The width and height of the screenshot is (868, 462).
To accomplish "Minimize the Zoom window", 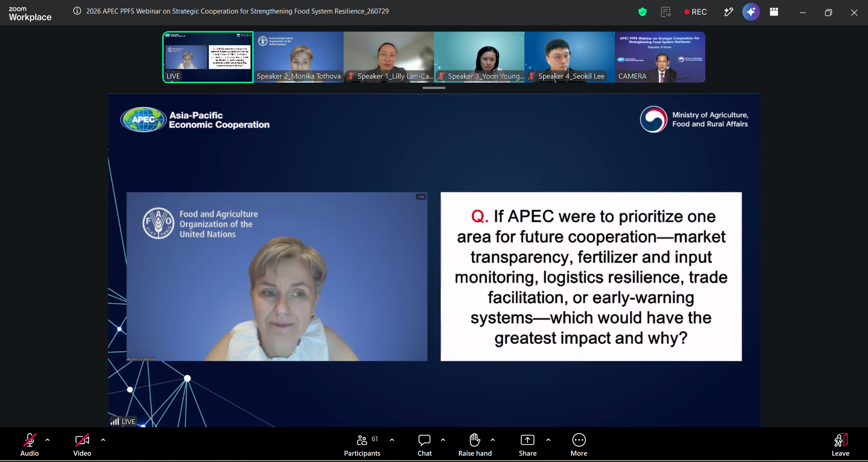I will (803, 13).
